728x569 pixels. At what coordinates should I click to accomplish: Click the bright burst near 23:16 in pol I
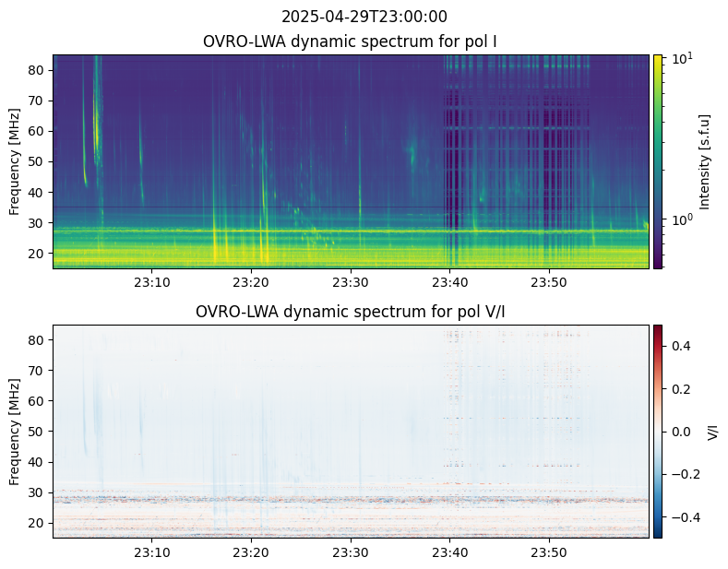point(215,243)
